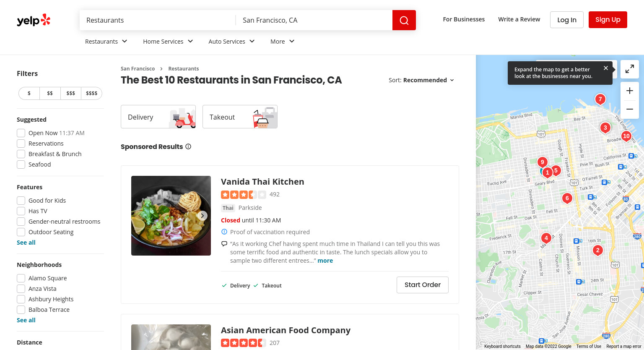The image size is (644, 350).
Task: Click the San Francisco, CA location field
Action: pyautogui.click(x=314, y=20)
